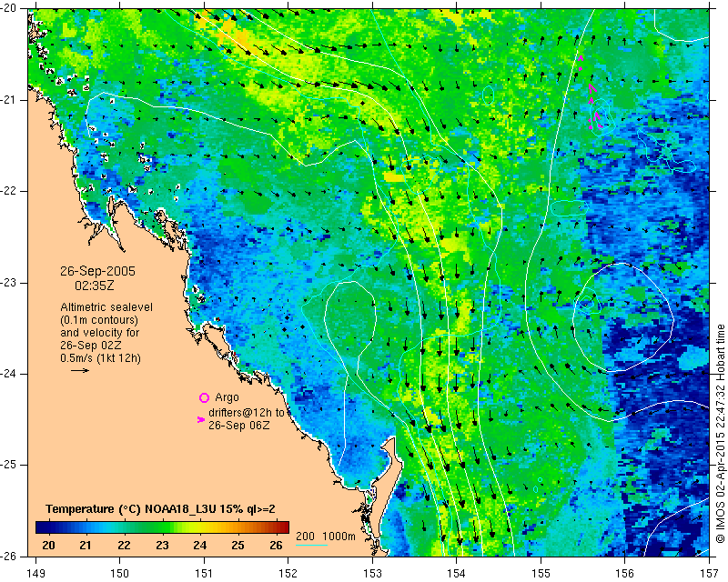This screenshot has height=582, width=728.
Task: Click longitude axis label 152
Action: pyautogui.click(x=288, y=574)
